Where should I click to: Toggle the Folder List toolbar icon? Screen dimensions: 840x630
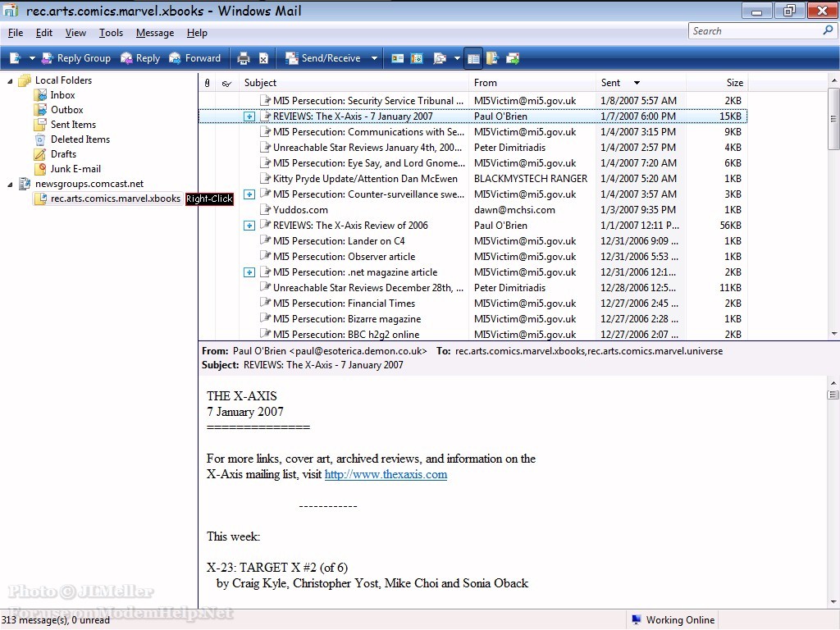473,58
